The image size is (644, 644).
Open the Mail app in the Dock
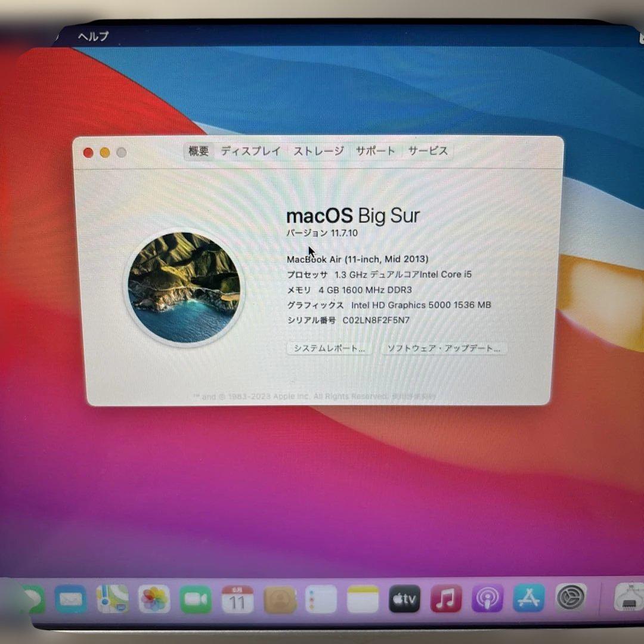[70, 599]
